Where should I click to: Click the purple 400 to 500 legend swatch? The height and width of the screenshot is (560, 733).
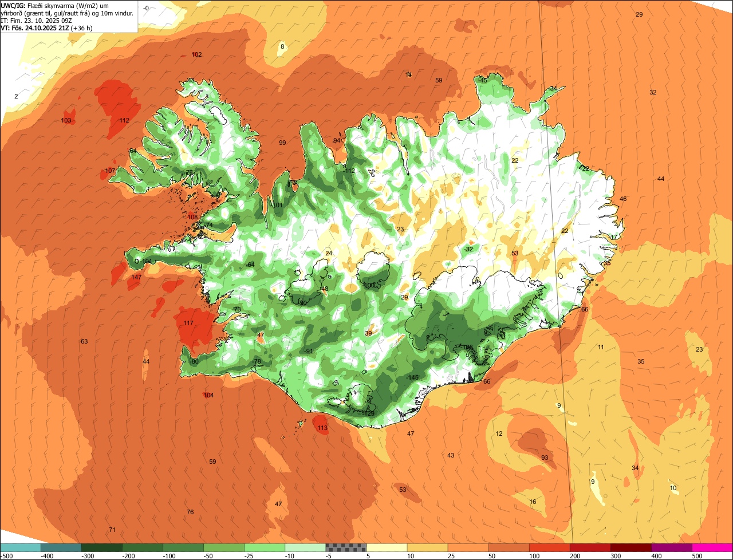[x=672, y=547]
